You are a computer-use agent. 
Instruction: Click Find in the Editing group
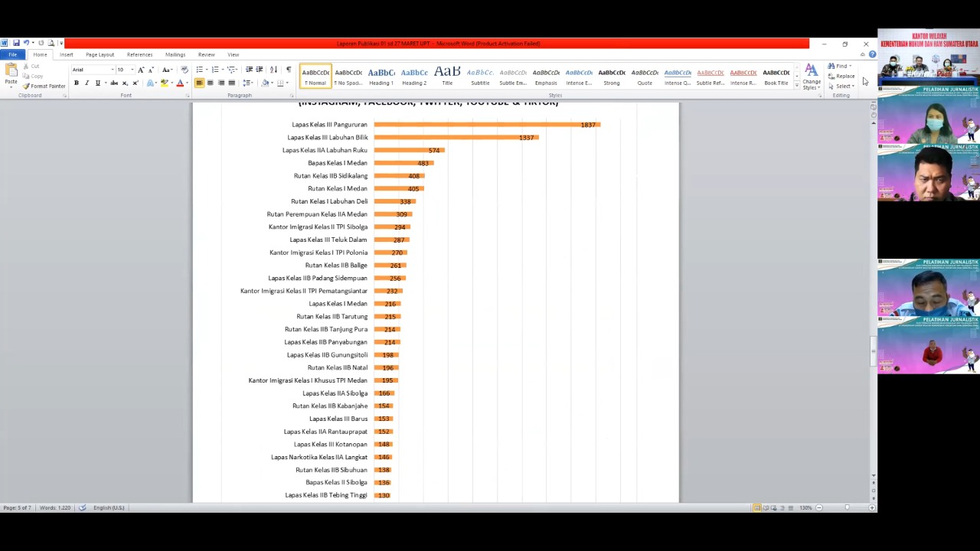pyautogui.click(x=838, y=66)
